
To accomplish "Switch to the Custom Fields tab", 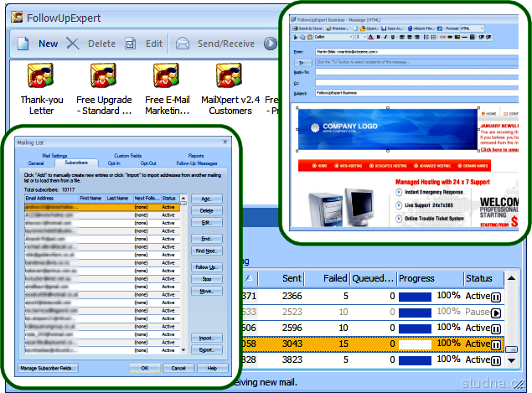I will click(x=128, y=156).
